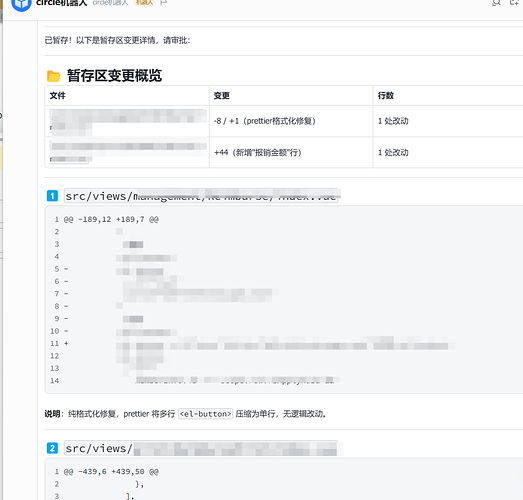The width and height of the screenshot is (523, 500).
Task: Click the @@ -189,12 +189,7 @@ diff header line
Action: (x=111, y=219)
